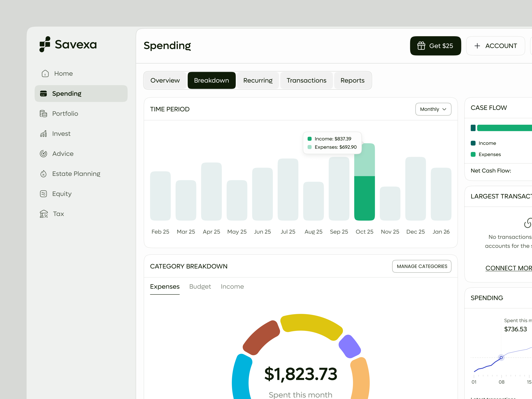
Task: Open Estate Planning using its leaf icon
Action: [x=44, y=174]
